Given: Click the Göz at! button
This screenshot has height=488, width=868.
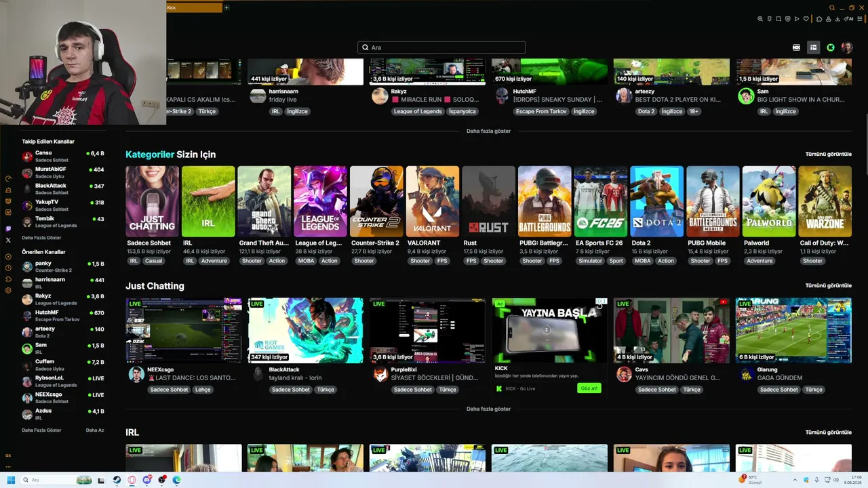Looking at the screenshot, I should 589,388.
